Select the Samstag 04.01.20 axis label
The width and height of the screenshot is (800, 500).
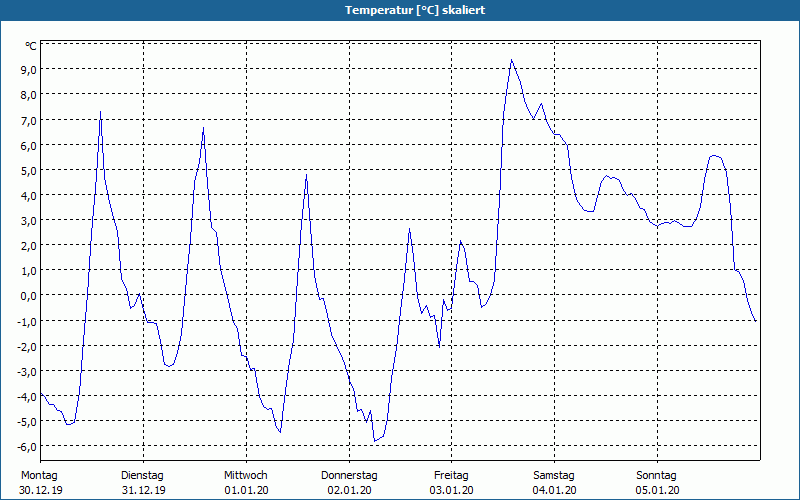coord(554,483)
